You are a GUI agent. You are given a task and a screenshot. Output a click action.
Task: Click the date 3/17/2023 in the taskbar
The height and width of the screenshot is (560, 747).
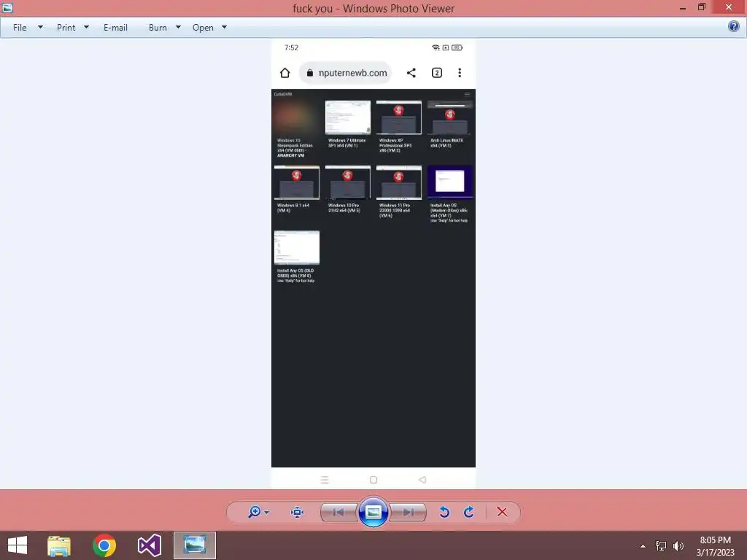716,553
